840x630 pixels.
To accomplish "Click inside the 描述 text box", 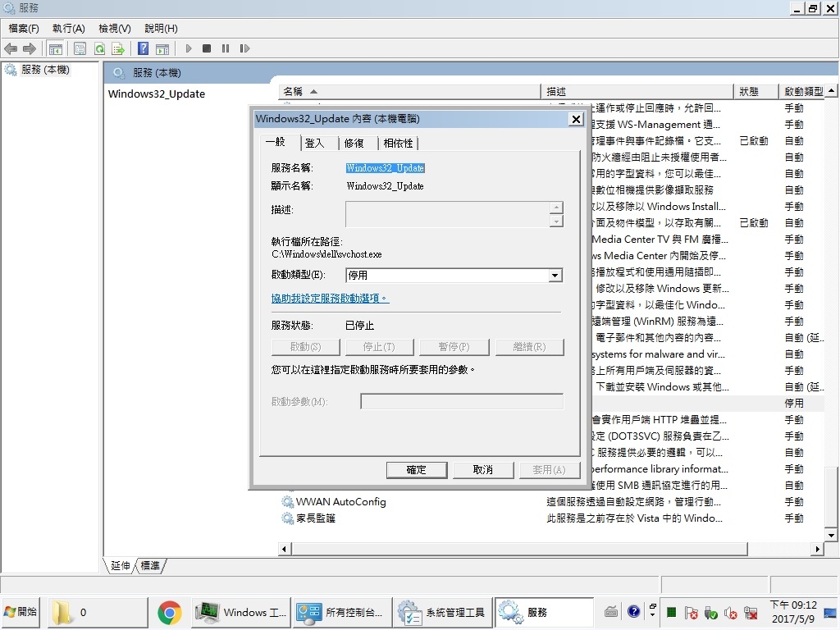I will 448,214.
